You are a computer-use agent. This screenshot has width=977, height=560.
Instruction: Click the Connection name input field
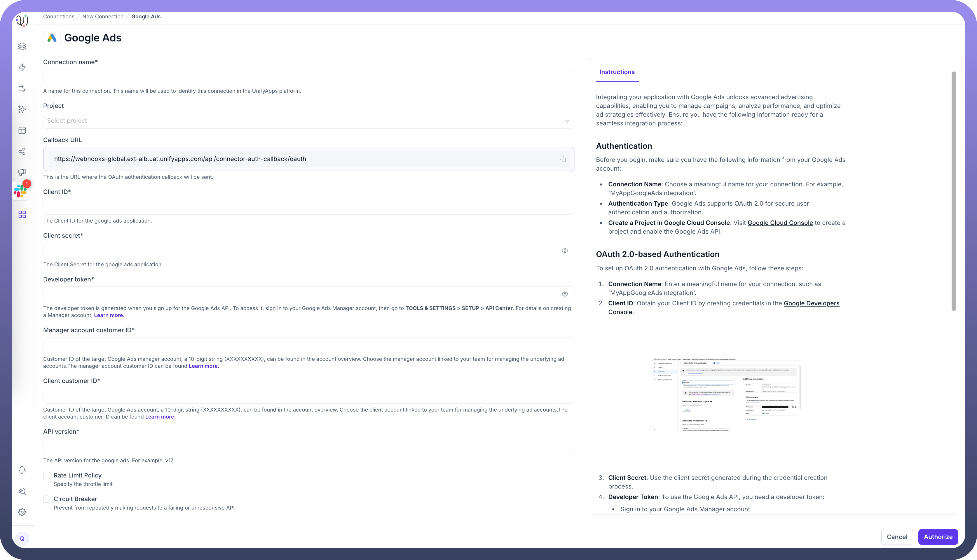tap(309, 77)
